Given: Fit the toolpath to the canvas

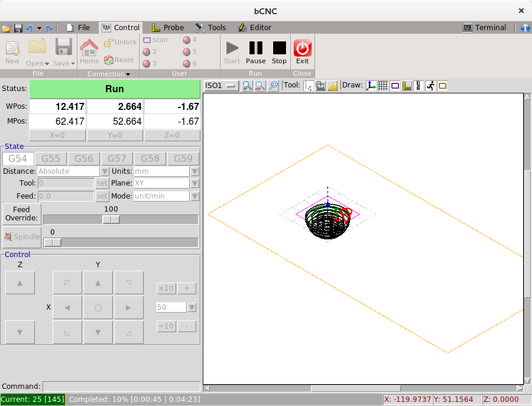Looking at the screenshot, I should click(273, 86).
